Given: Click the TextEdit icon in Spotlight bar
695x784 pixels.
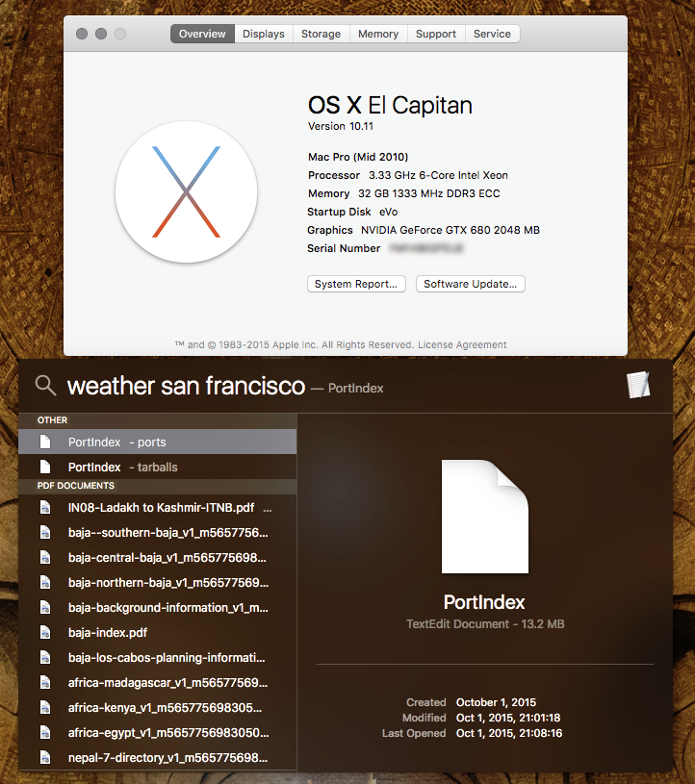Looking at the screenshot, I should coord(638,385).
